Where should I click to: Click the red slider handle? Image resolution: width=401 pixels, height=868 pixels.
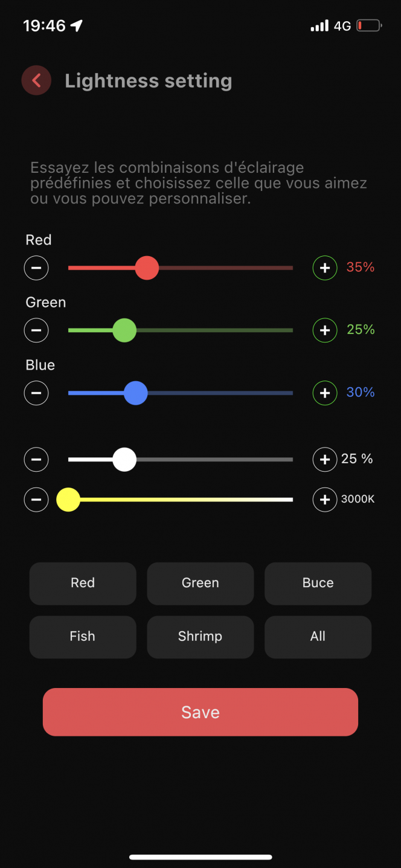click(x=147, y=268)
